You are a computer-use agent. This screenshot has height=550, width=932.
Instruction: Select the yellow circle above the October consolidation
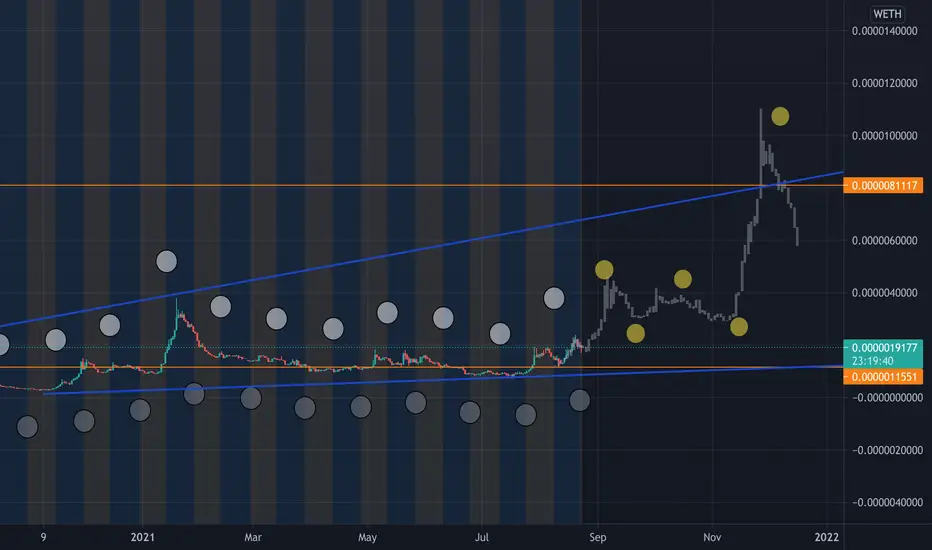(682, 279)
